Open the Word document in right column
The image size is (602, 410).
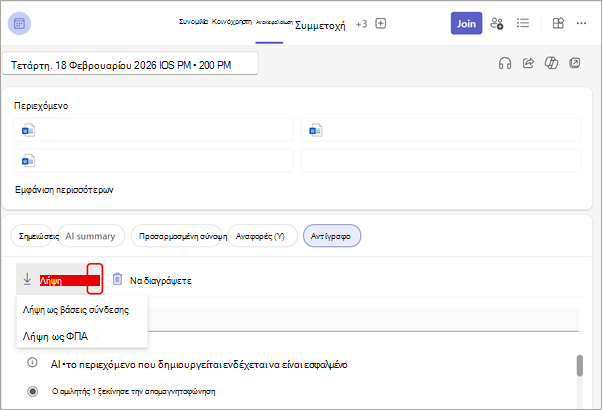point(440,130)
